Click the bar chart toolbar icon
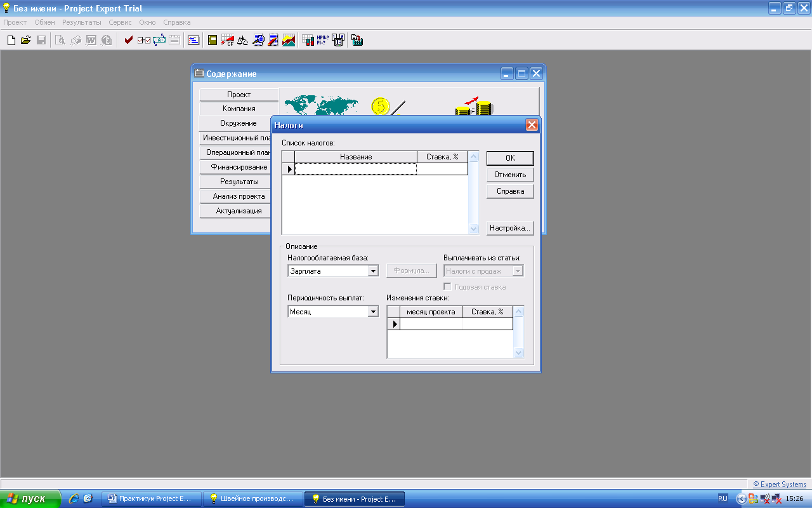Viewport: 812px width, 508px height. click(x=308, y=40)
